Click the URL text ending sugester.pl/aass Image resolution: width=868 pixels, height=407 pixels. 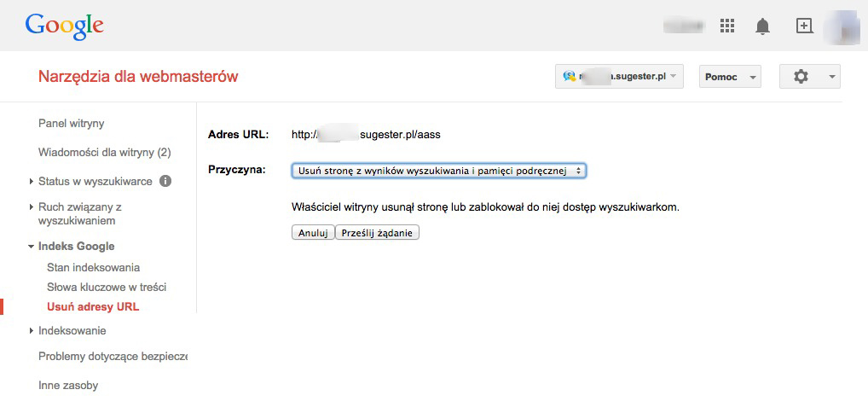point(366,135)
